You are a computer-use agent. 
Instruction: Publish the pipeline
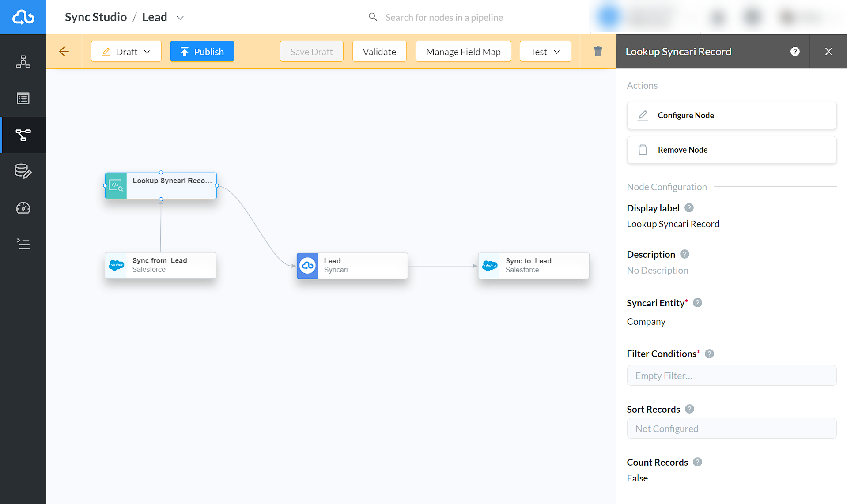(202, 52)
